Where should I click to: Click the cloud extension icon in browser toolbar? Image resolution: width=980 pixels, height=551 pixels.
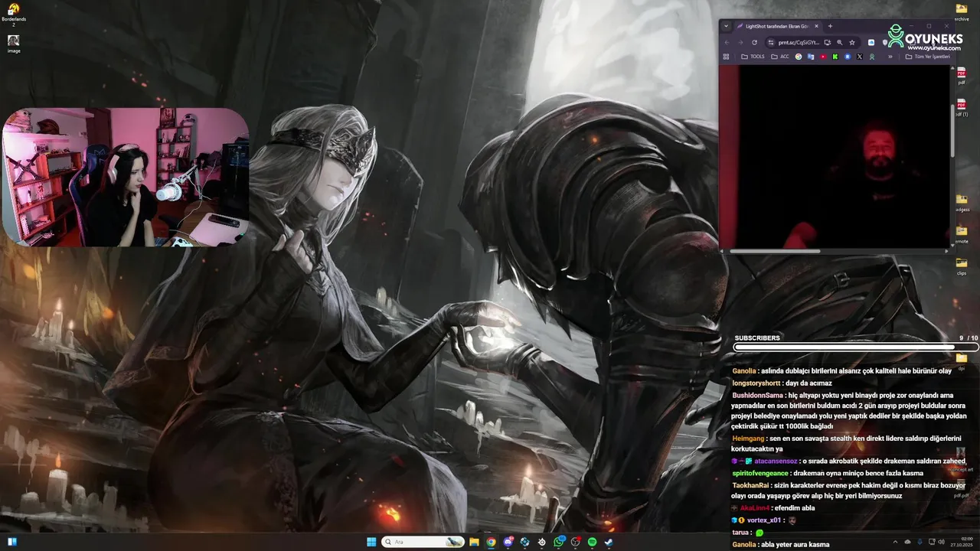click(871, 43)
